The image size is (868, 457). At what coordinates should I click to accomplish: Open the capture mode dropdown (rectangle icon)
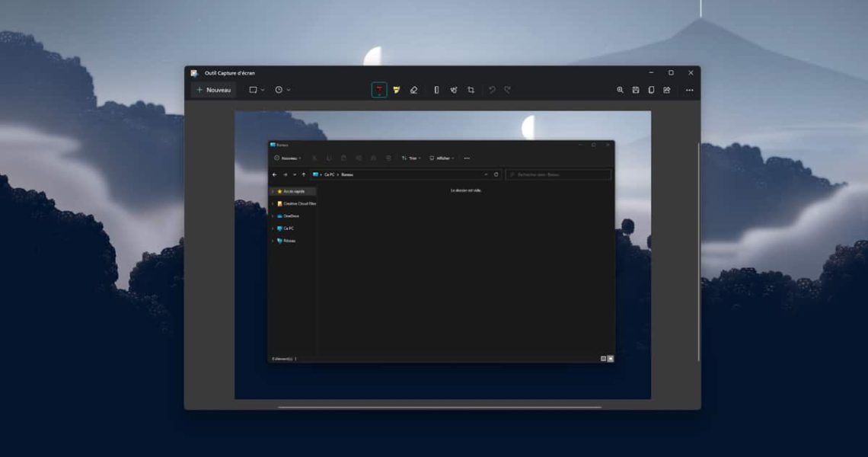pos(257,90)
